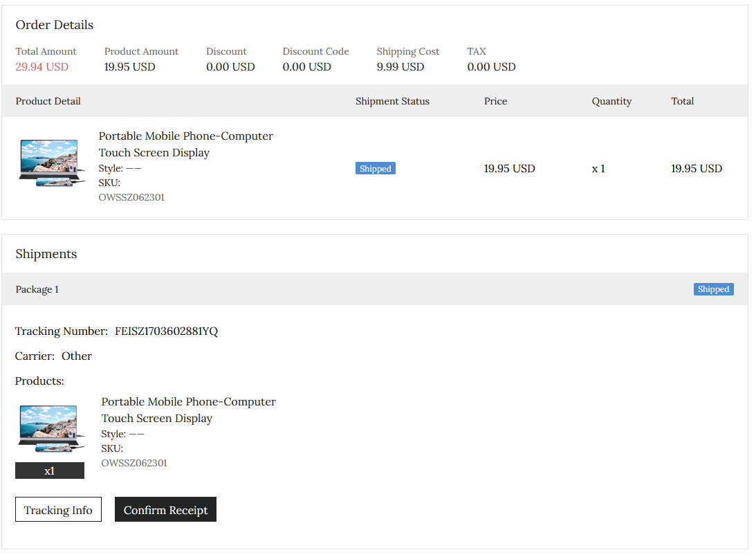This screenshot has height=557, width=756.
Task: Click the Confirm Receipt button
Action: click(x=165, y=509)
